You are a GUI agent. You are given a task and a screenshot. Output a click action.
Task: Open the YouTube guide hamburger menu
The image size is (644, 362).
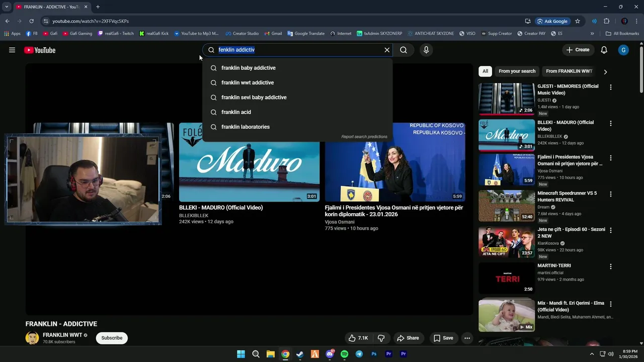point(12,50)
